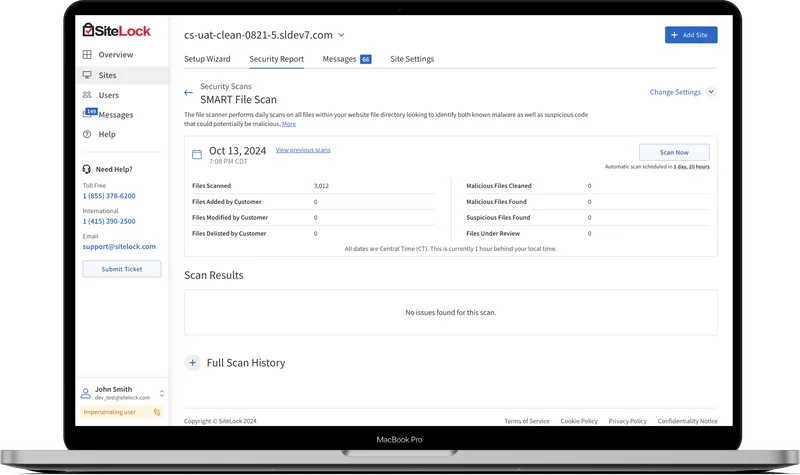This screenshot has width=800, height=475.
Task: Click the calendar icon beside Oct 13, 2024
Action: 197,155
